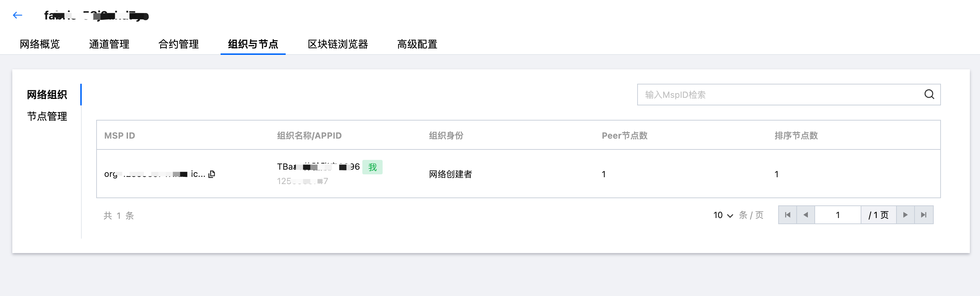Open 节点管理 in side menu
The image size is (980, 296).
pos(47,116)
